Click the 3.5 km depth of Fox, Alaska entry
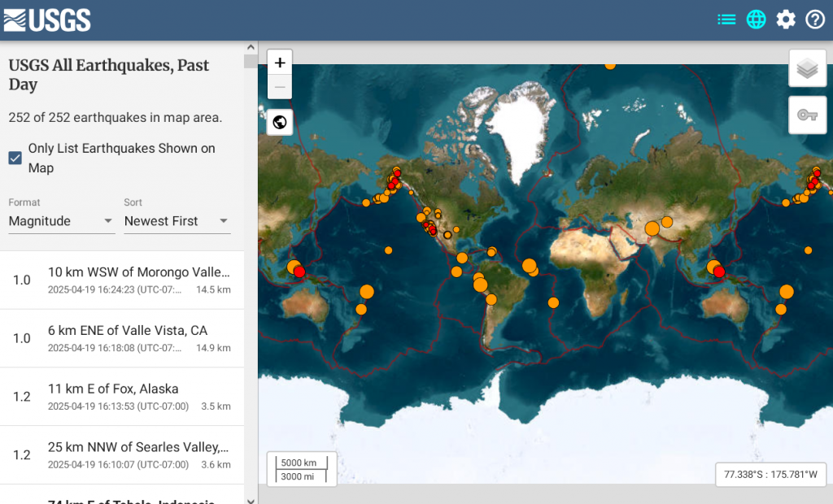 (216, 406)
